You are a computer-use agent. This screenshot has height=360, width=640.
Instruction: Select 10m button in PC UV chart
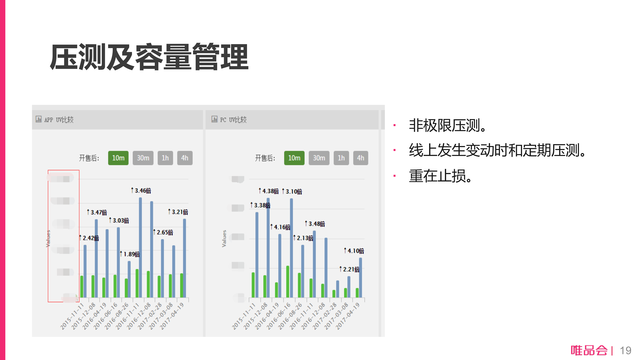[294, 158]
